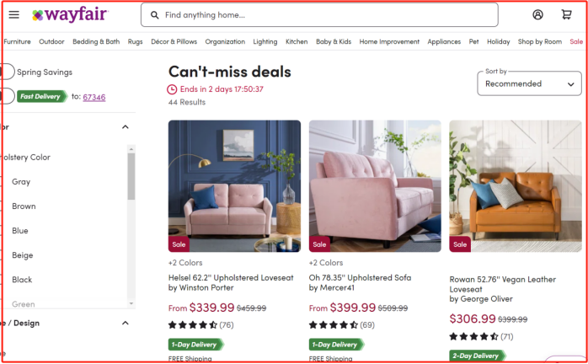Click the Helsel loveseat star rating

click(x=193, y=324)
